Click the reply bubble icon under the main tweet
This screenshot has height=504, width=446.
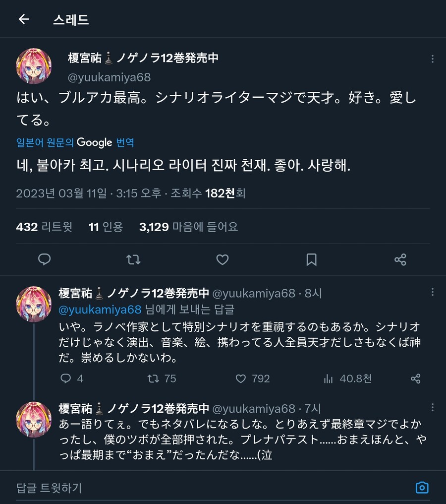[x=44, y=259]
